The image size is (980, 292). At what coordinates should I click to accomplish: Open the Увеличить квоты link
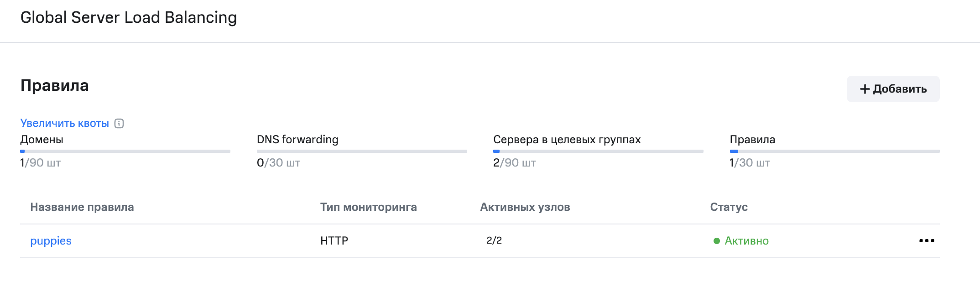65,123
